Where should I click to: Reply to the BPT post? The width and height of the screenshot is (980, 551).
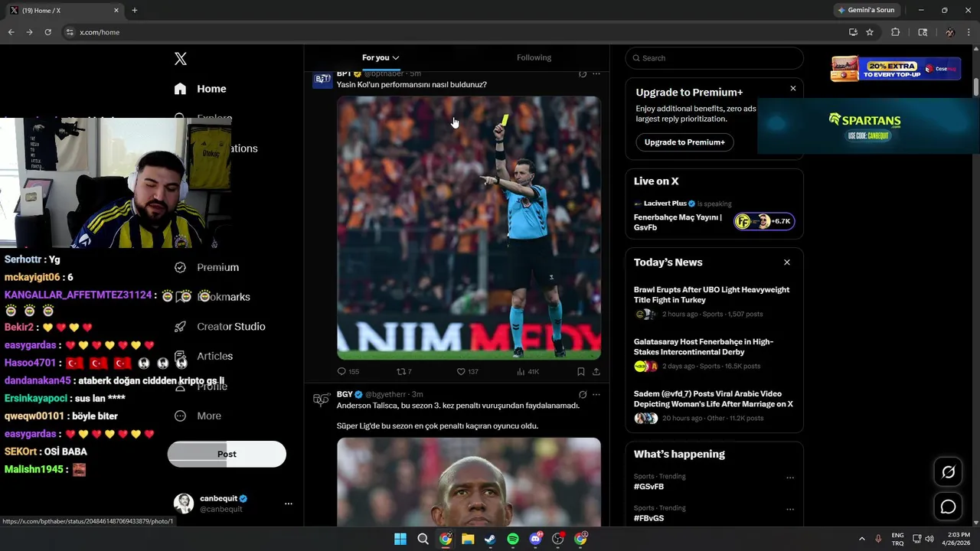(x=348, y=371)
